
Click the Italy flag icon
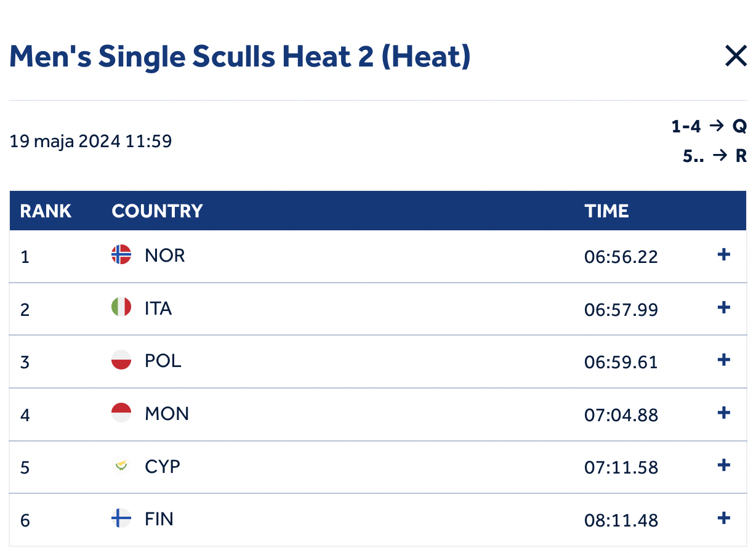pyautogui.click(x=121, y=307)
